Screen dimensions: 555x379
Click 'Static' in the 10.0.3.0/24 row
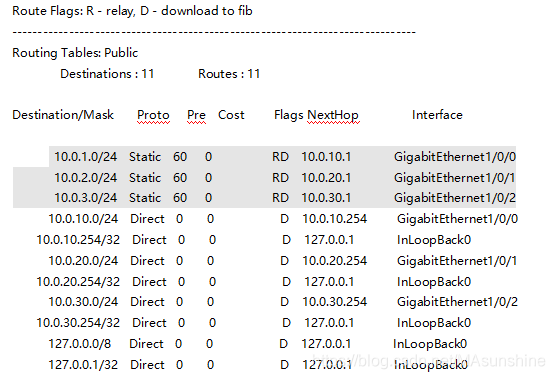[145, 198]
